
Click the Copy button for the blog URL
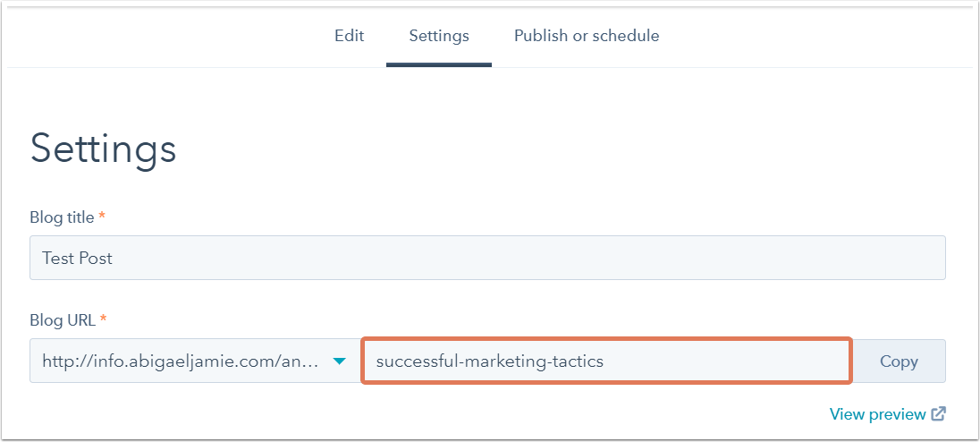tap(899, 361)
